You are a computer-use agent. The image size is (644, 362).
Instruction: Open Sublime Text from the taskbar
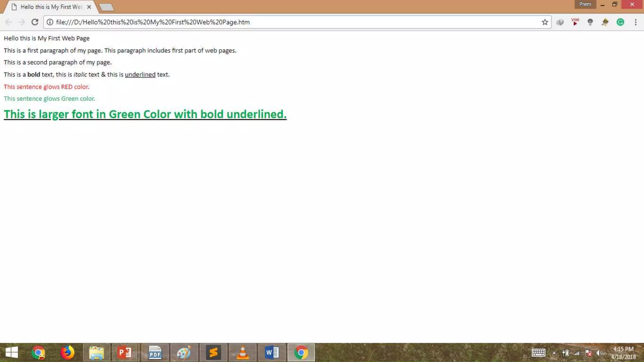coord(214,353)
